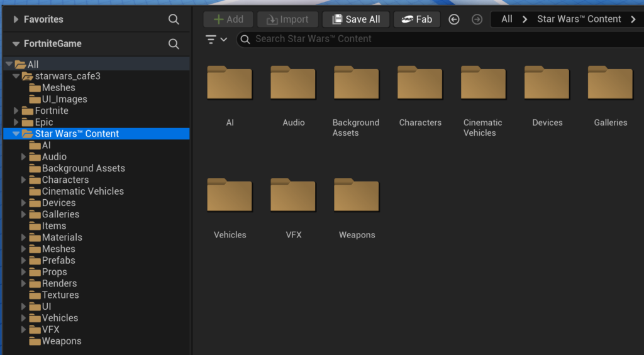Collapse the FortniteGame section

coord(16,44)
